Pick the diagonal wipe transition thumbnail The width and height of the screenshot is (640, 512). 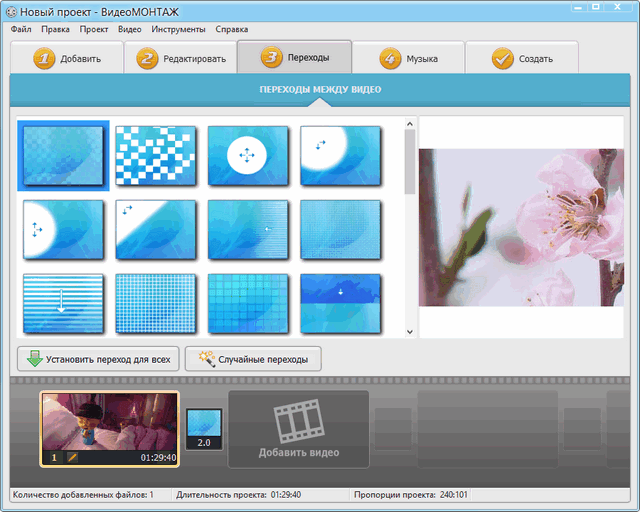tap(155, 229)
